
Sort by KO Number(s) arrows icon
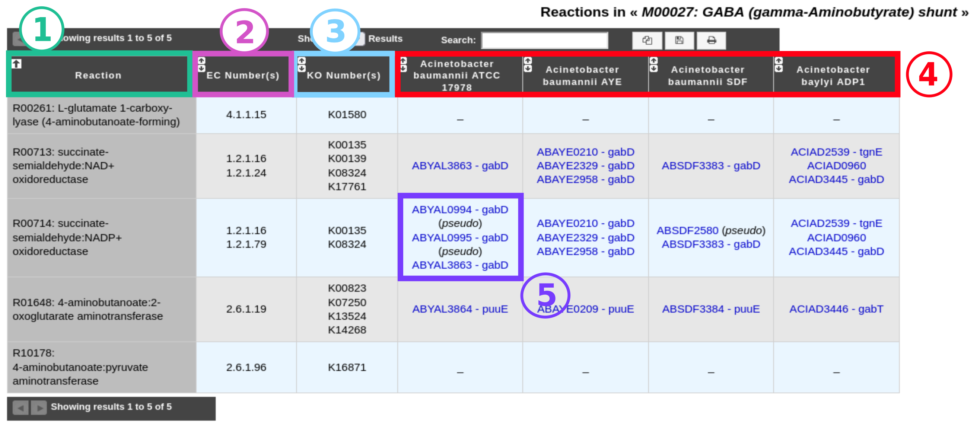point(302,64)
